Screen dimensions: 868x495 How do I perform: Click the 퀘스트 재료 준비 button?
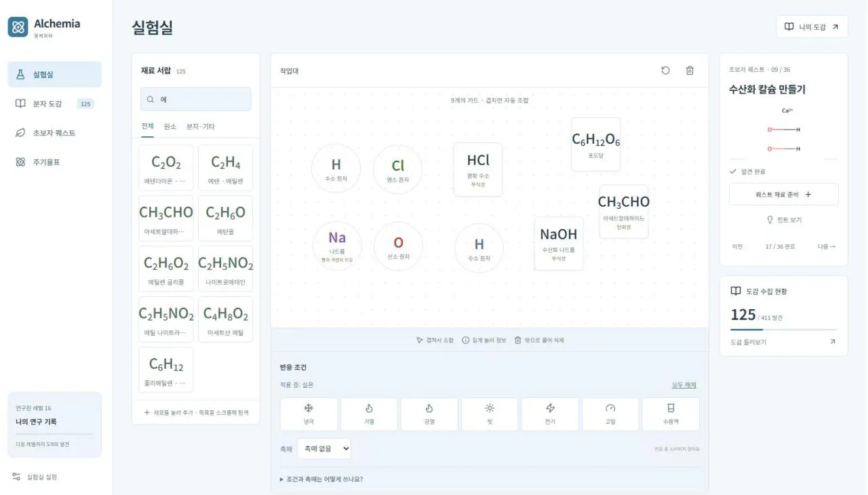(x=783, y=194)
